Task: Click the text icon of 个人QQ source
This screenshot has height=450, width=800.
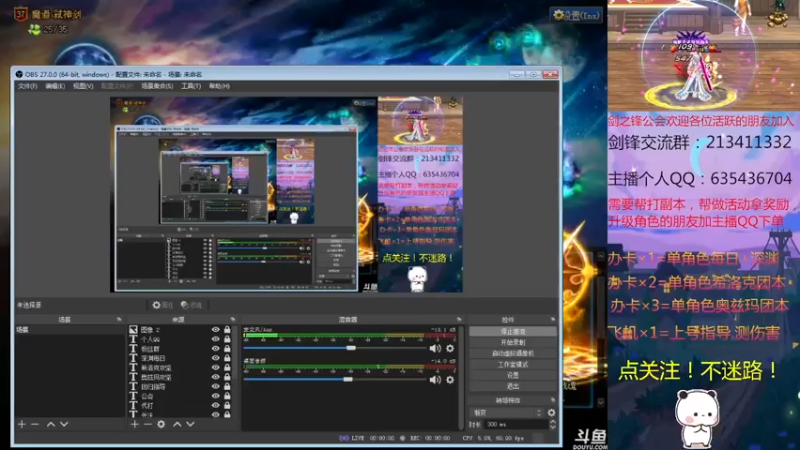Action: [x=133, y=339]
